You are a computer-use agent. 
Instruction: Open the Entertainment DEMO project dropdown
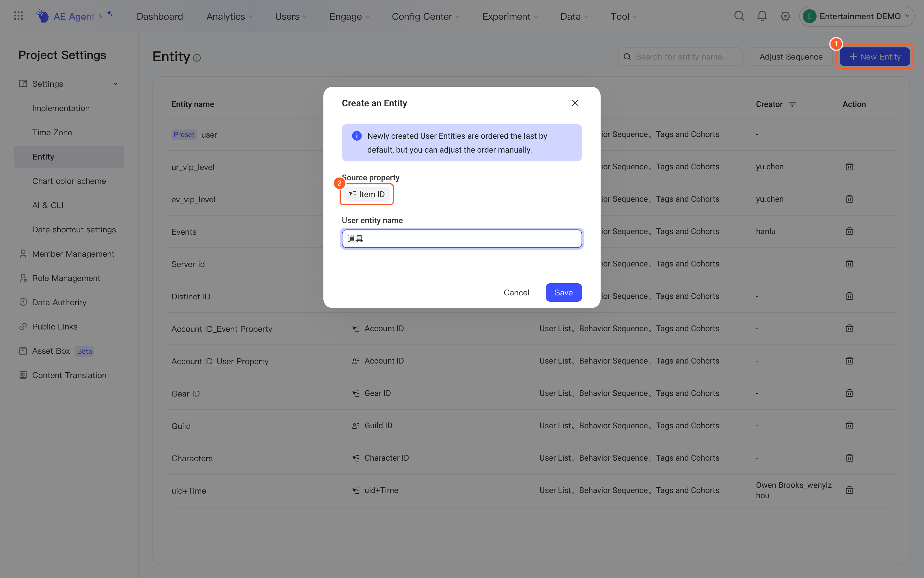(x=857, y=16)
